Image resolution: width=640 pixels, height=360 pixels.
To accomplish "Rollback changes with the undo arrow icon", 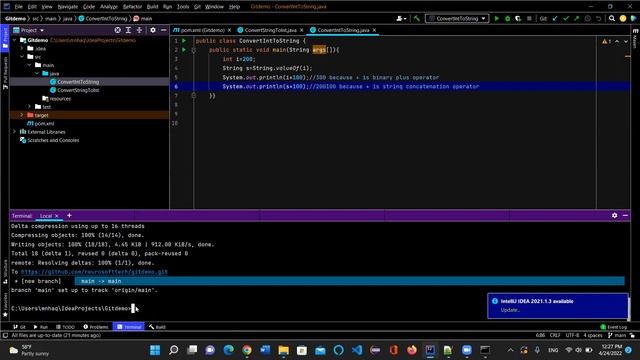I will coord(598,18).
